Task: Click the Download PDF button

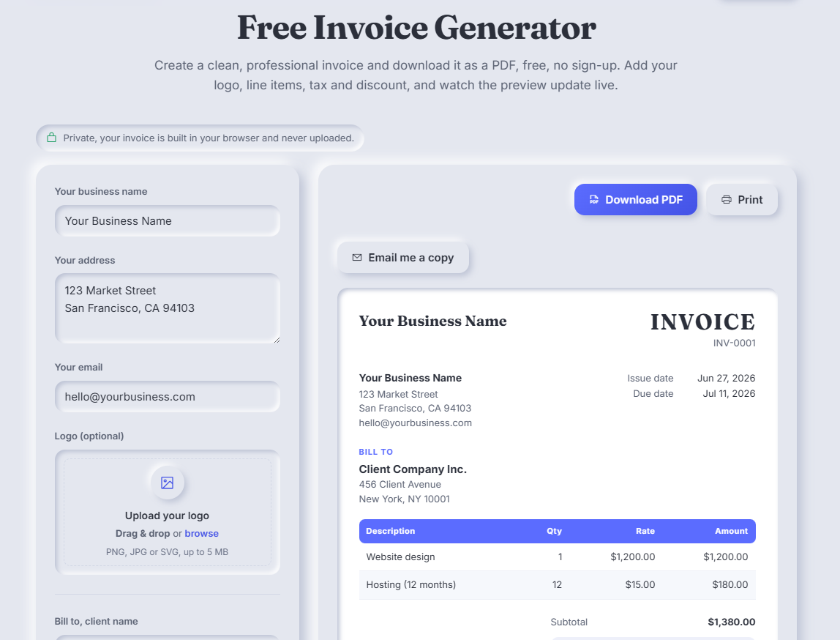Action: click(x=635, y=199)
